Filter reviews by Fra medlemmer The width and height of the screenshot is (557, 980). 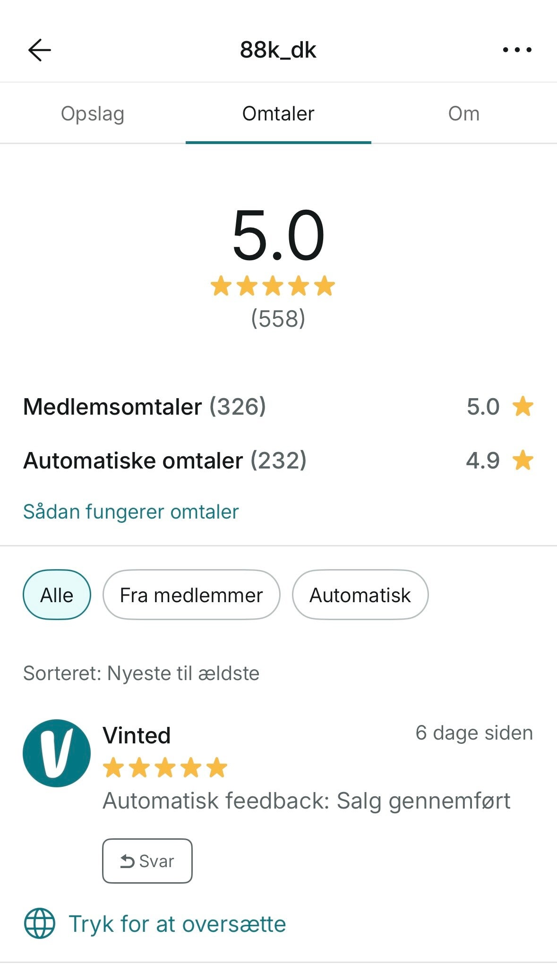click(x=191, y=595)
